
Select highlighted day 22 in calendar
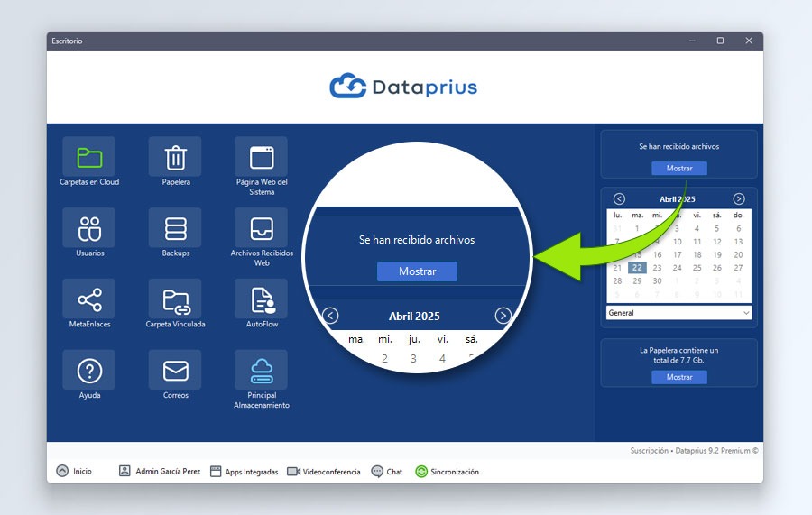pyautogui.click(x=637, y=268)
